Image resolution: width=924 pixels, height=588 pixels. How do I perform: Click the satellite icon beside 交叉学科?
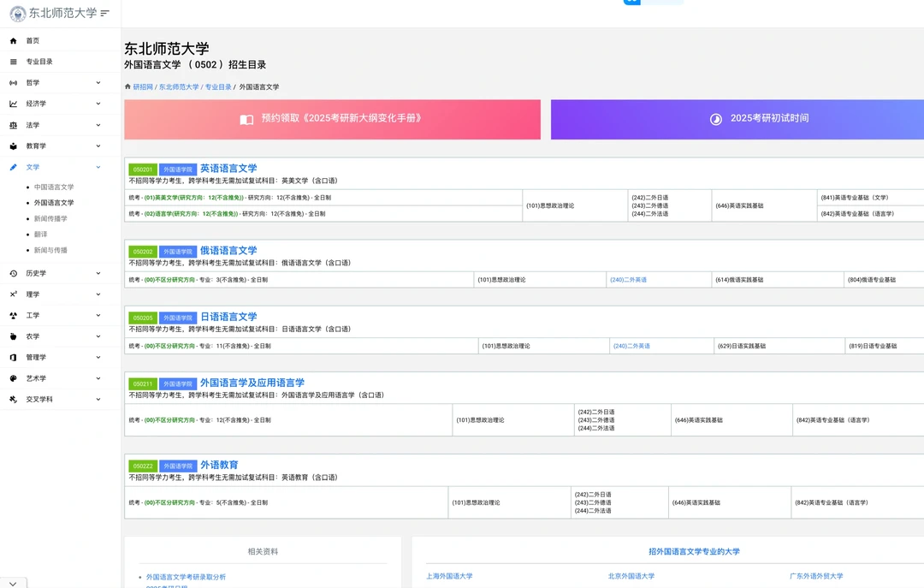13,399
